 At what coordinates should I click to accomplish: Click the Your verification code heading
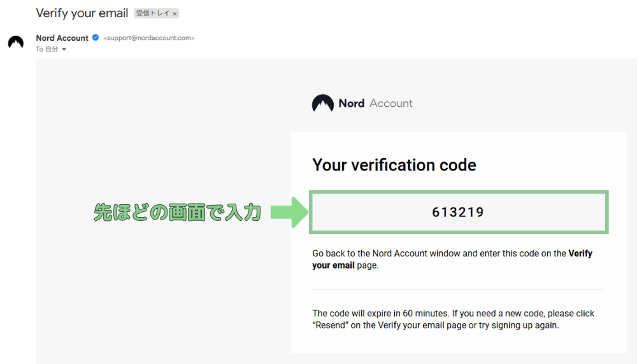[x=394, y=165]
